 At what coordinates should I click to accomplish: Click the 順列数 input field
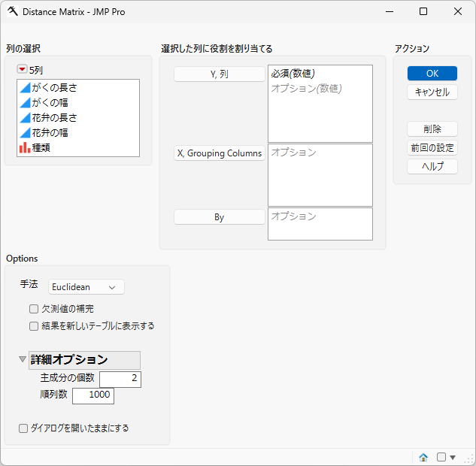[x=93, y=396]
